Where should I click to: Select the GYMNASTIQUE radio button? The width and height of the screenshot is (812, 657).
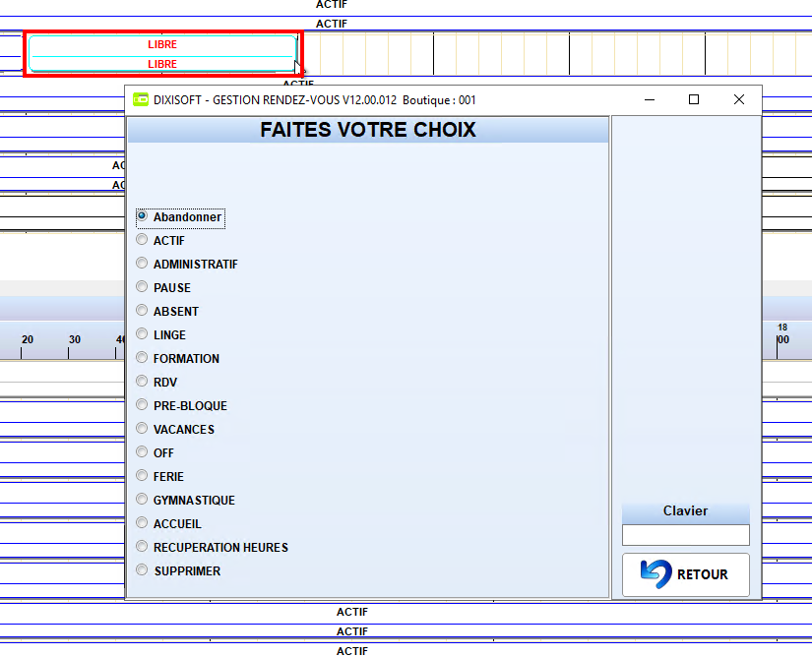point(185,501)
